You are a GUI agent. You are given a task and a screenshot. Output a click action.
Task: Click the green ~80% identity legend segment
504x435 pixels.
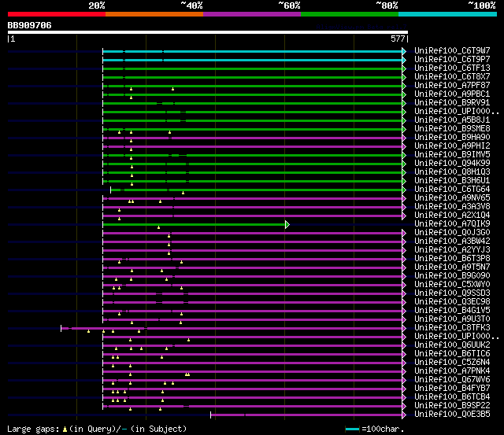[x=350, y=14]
